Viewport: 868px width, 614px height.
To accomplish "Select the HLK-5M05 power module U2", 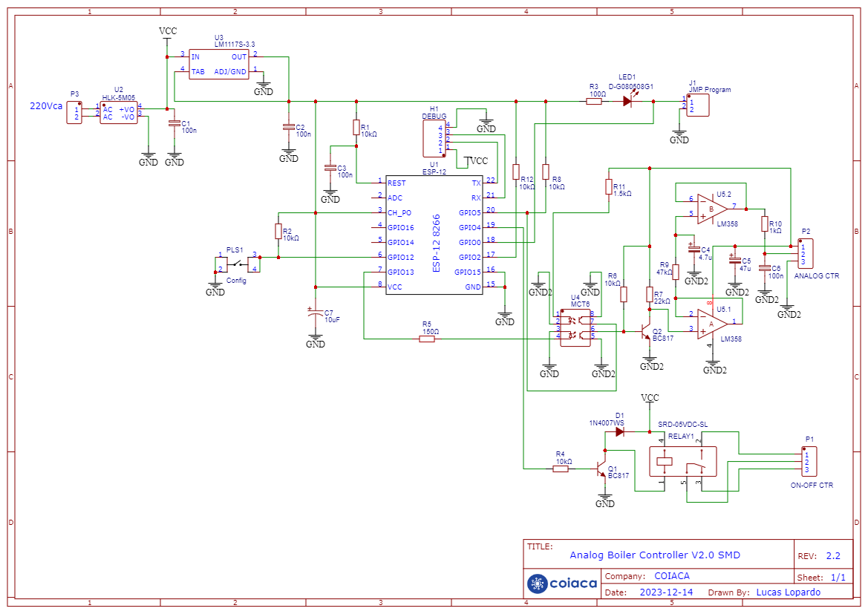I will [119, 112].
